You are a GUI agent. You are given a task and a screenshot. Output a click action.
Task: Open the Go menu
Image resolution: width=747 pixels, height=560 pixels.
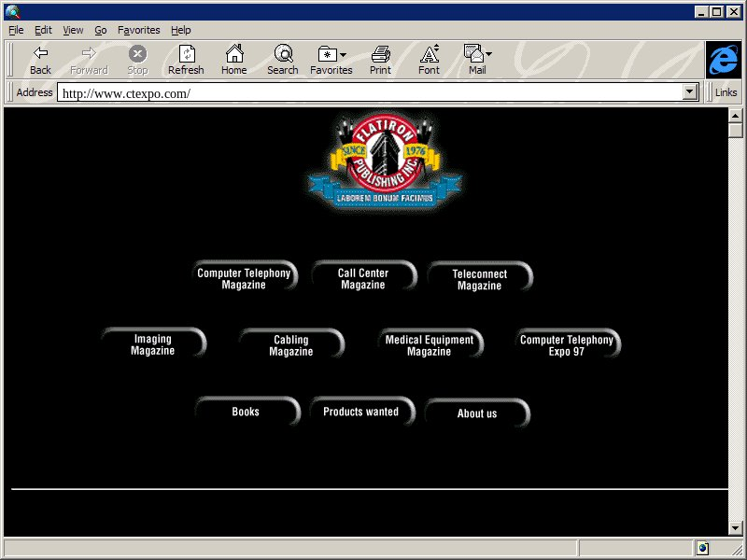[x=100, y=30]
